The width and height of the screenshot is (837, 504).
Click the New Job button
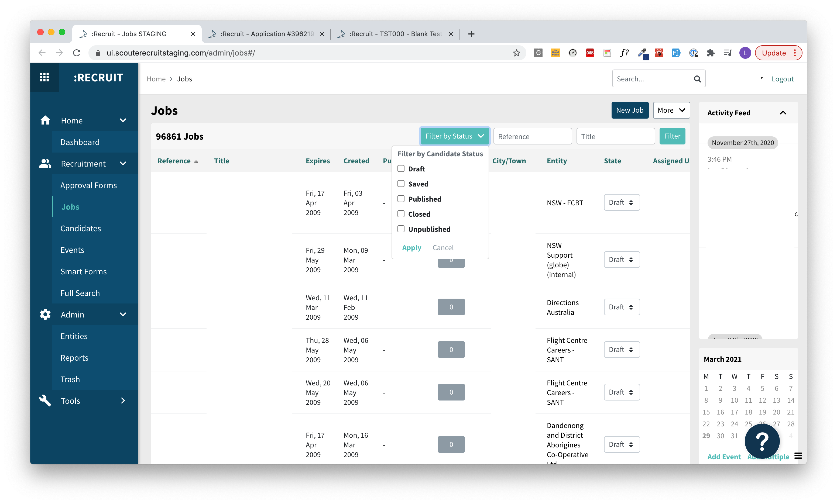pyautogui.click(x=630, y=111)
